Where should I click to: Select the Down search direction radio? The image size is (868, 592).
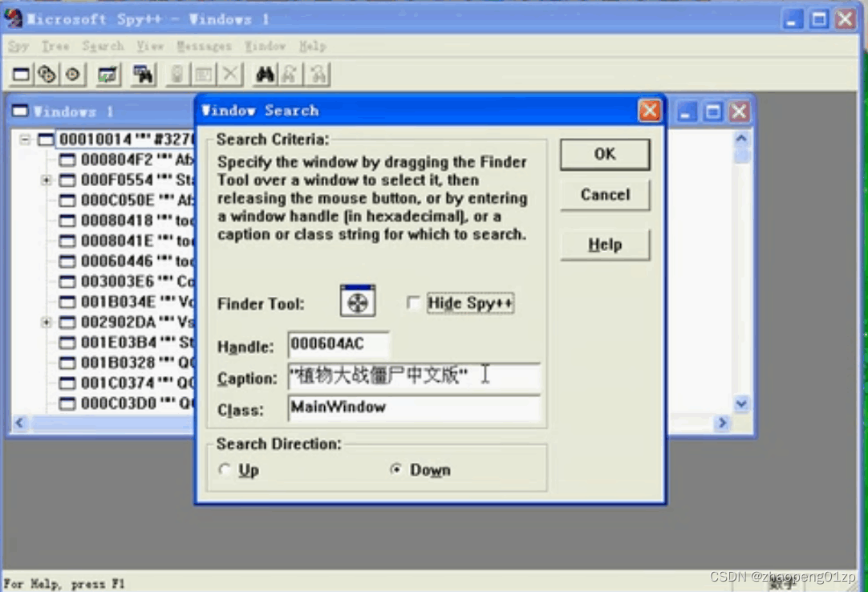395,469
